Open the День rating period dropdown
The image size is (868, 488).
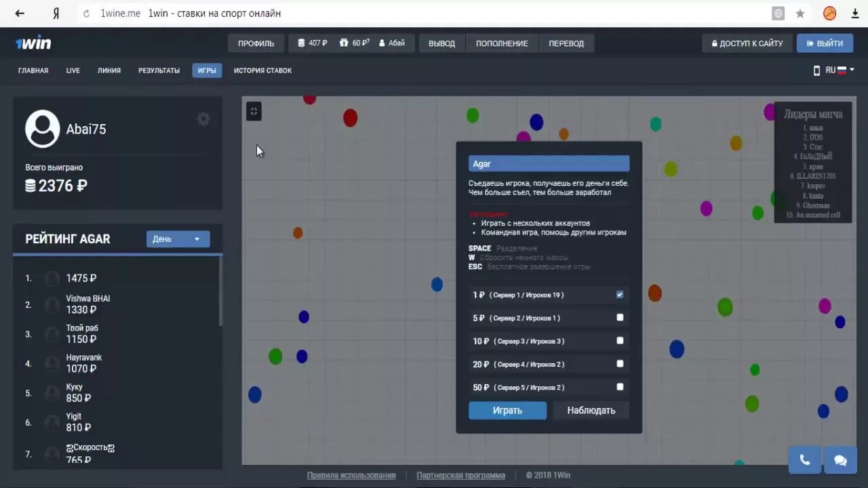(x=178, y=239)
